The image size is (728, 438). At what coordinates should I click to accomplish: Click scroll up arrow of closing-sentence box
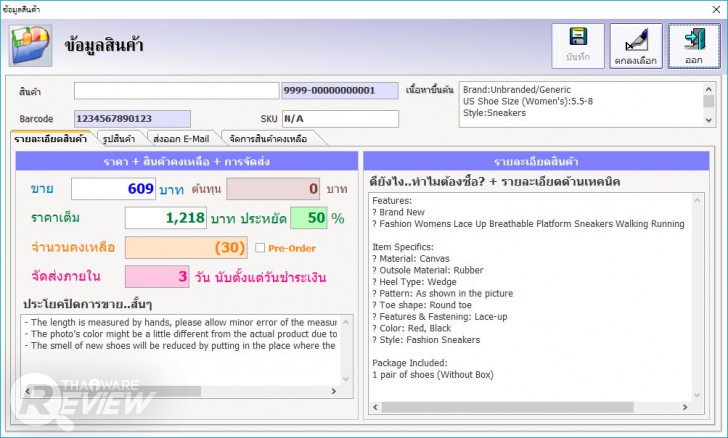pos(346,321)
